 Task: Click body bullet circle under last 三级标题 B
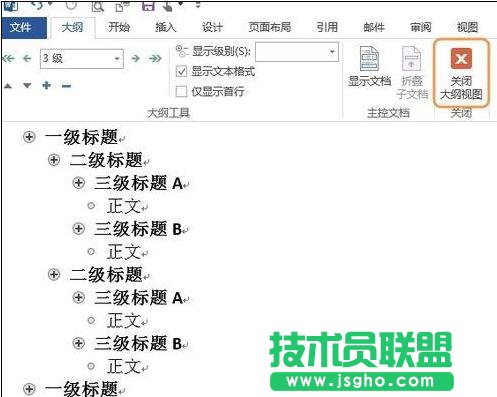tap(91, 366)
